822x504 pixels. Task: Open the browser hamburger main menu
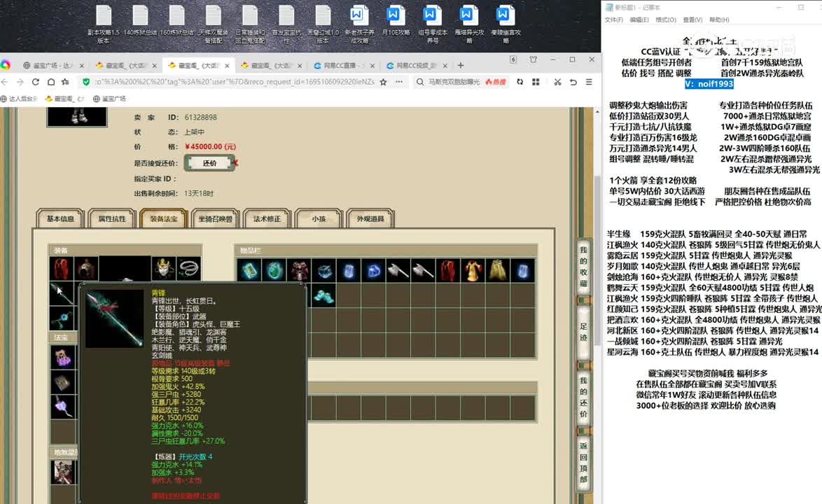point(589,82)
